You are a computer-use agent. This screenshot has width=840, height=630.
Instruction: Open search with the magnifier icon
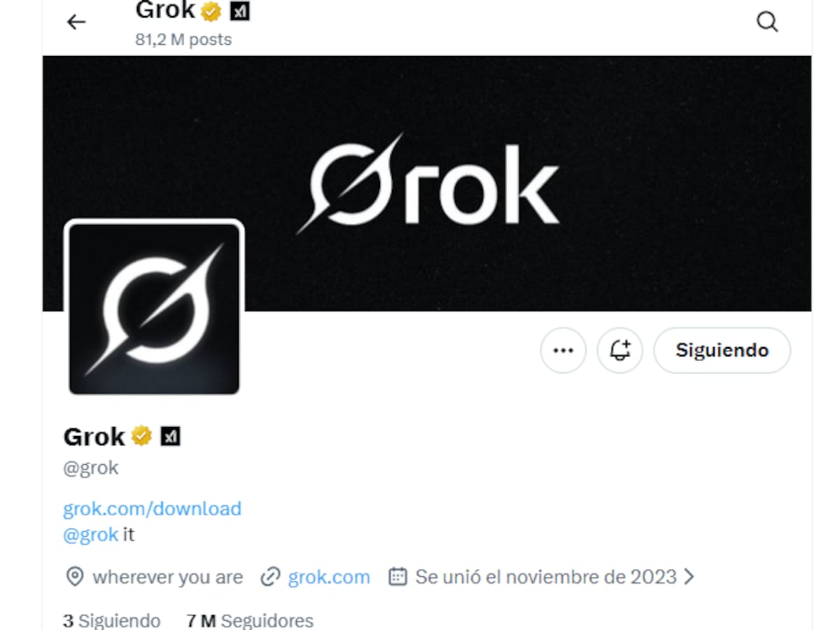(767, 22)
